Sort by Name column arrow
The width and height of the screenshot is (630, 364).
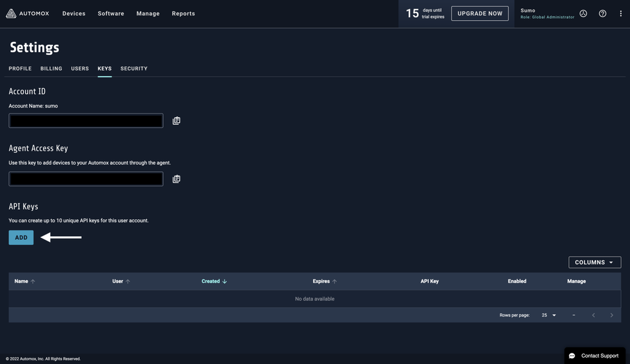tap(33, 282)
